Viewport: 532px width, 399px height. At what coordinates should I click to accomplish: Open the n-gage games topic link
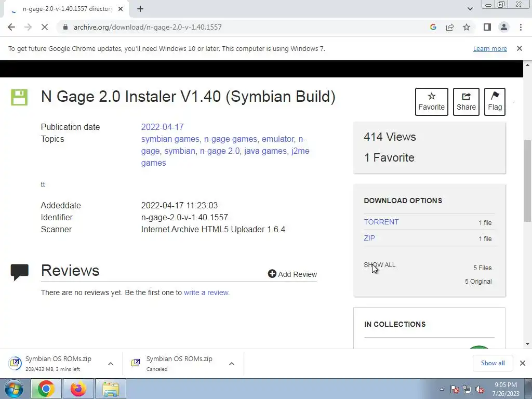(x=231, y=139)
